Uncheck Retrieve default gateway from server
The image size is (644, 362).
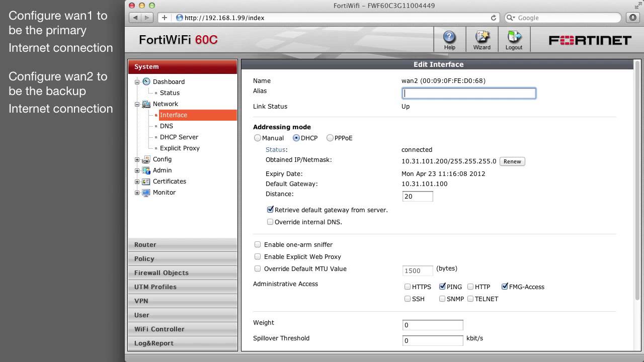270,210
